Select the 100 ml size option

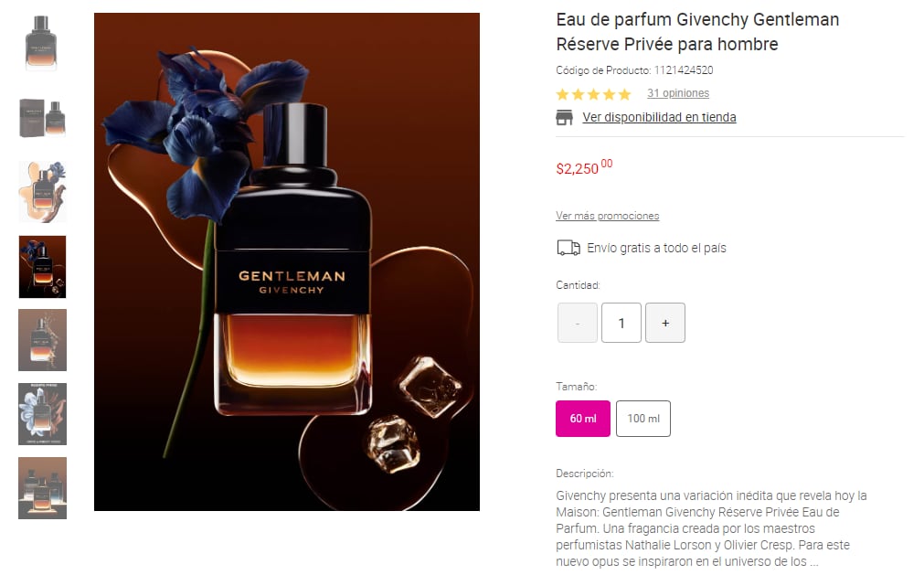tap(643, 419)
